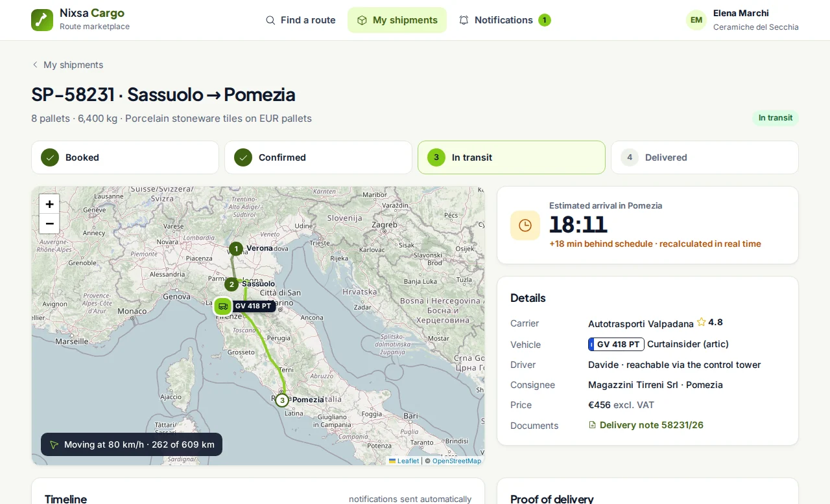
Task: Click the Confirmed step checkmark icon
Action: coord(243,157)
